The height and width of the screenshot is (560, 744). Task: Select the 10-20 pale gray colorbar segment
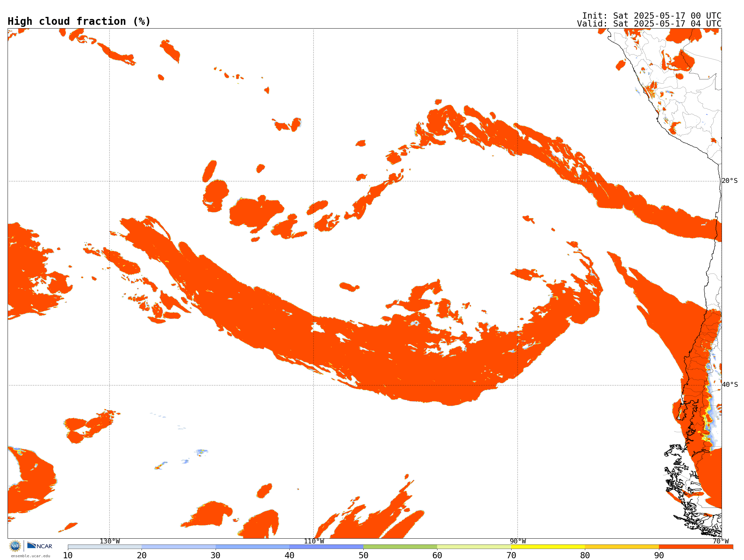tap(105, 547)
